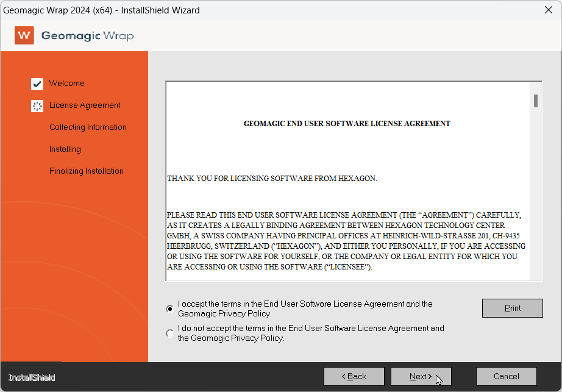Screen dimensions: 562x392
Task: Click the license text scrollbar thumb
Action: (x=536, y=101)
